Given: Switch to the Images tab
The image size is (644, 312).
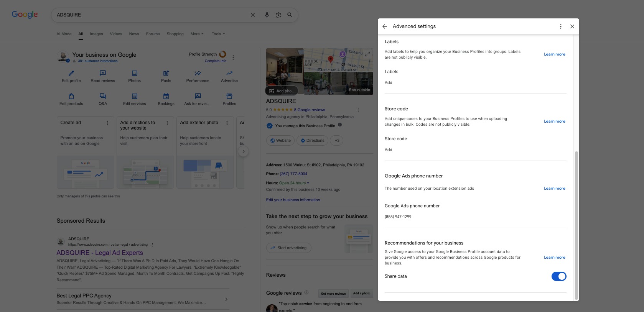Looking at the screenshot, I should (x=97, y=34).
